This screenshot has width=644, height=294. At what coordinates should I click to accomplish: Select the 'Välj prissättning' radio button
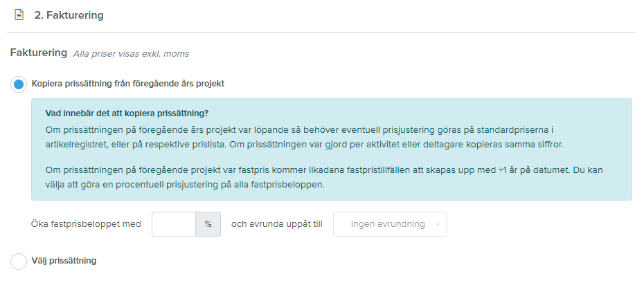tap(19, 261)
